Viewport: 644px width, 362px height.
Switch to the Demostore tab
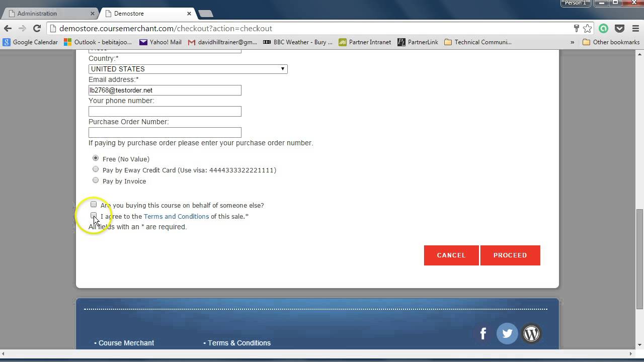(x=147, y=14)
